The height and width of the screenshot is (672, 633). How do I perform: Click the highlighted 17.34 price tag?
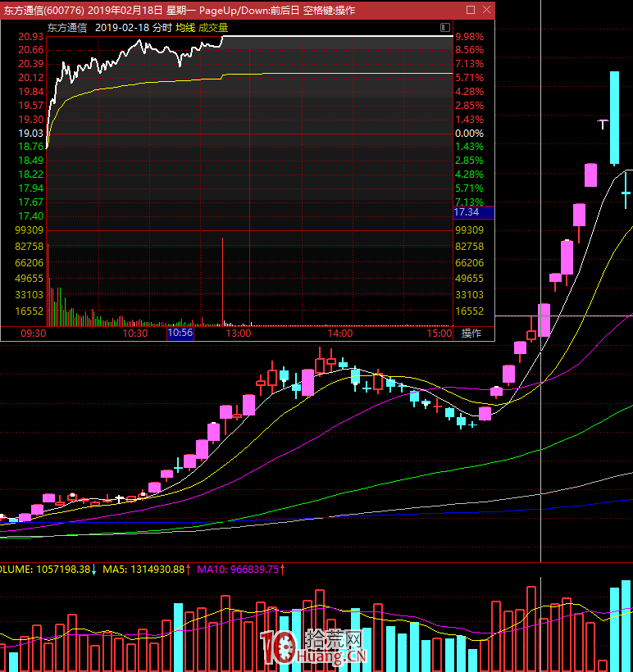tap(474, 212)
